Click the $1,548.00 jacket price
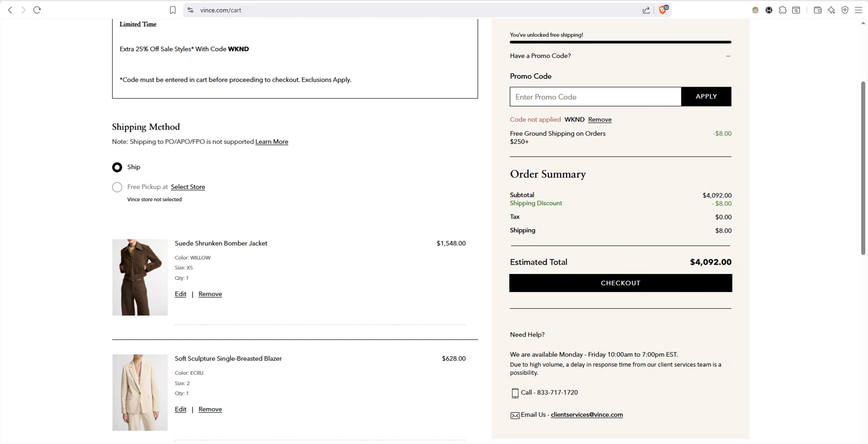Screen dimensions: 868x444 (x=451, y=243)
